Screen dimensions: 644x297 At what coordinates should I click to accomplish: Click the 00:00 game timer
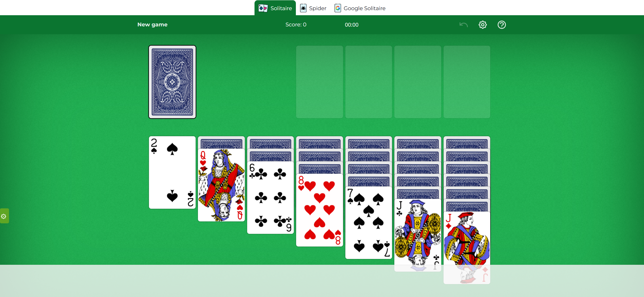pos(352,25)
